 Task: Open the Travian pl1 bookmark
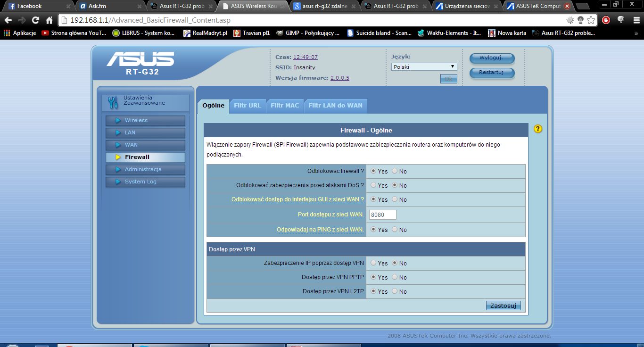(252, 33)
